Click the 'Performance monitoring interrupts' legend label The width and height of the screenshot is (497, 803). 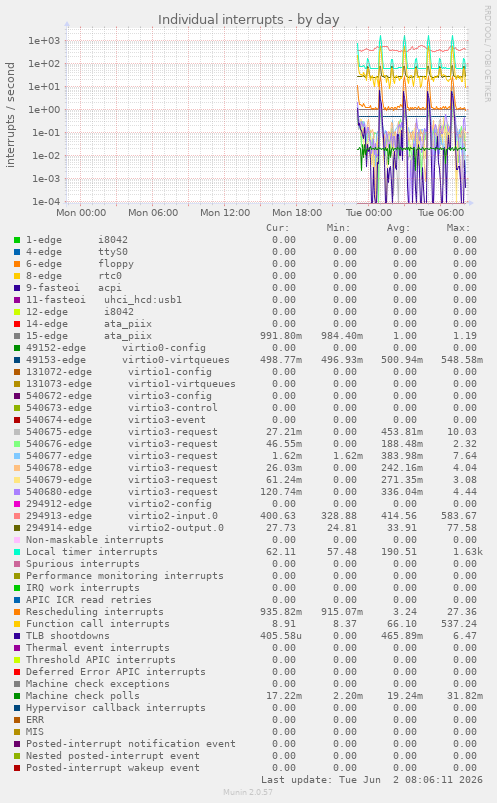125,576
